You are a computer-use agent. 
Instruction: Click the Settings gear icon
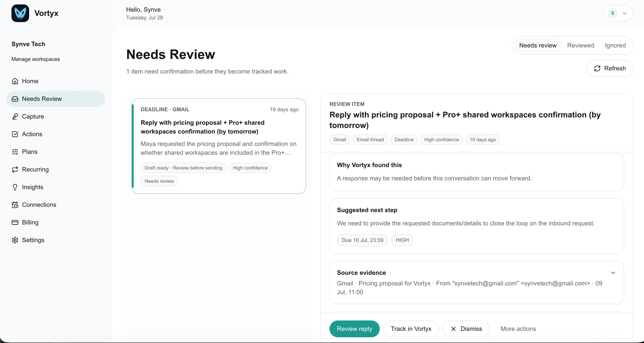[x=15, y=240]
